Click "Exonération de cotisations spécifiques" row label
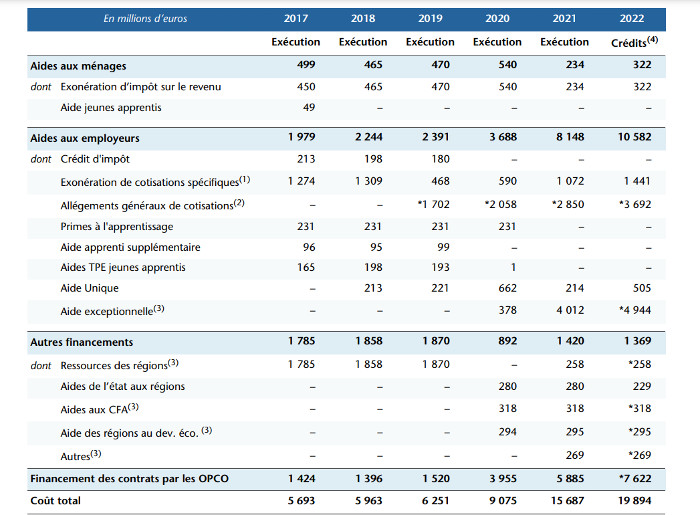This screenshot has height=515, width=700. (x=155, y=181)
